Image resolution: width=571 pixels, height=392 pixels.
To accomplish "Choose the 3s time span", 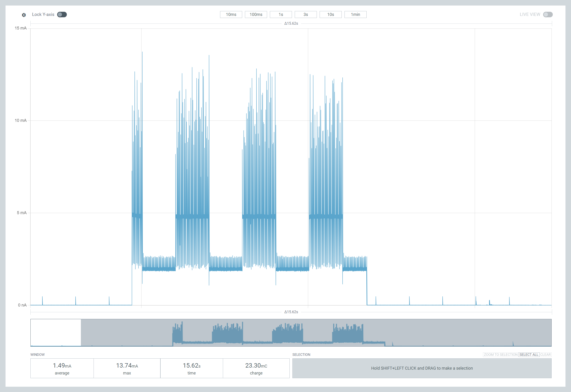I will point(305,15).
